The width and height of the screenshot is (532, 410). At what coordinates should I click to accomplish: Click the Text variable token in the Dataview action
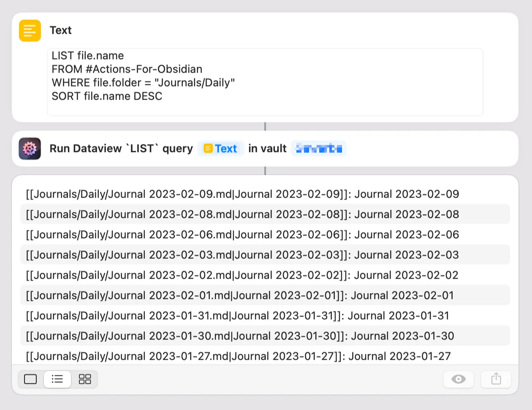coord(221,148)
